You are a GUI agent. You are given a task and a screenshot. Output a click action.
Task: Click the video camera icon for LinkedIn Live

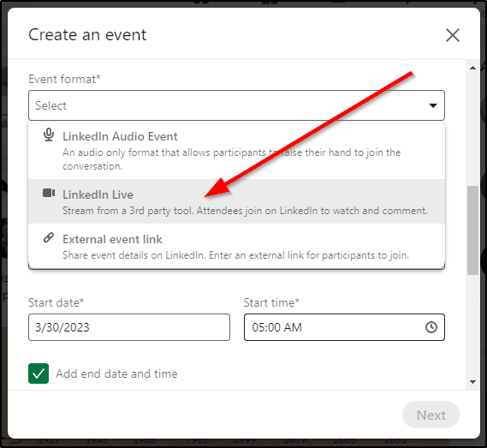click(49, 193)
